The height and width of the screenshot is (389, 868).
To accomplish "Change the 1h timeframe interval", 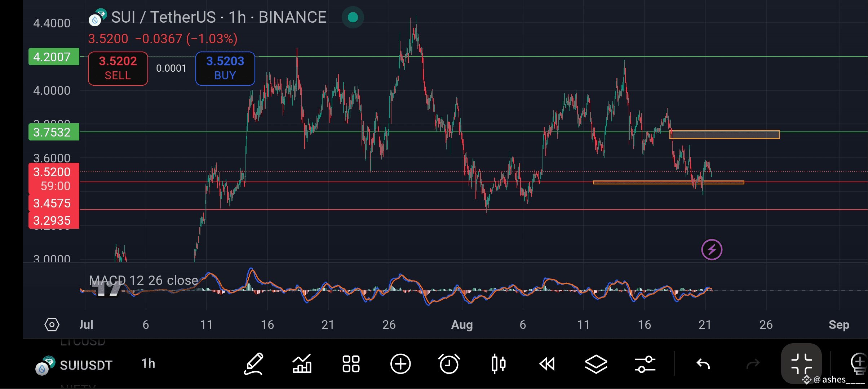I will pos(148,364).
